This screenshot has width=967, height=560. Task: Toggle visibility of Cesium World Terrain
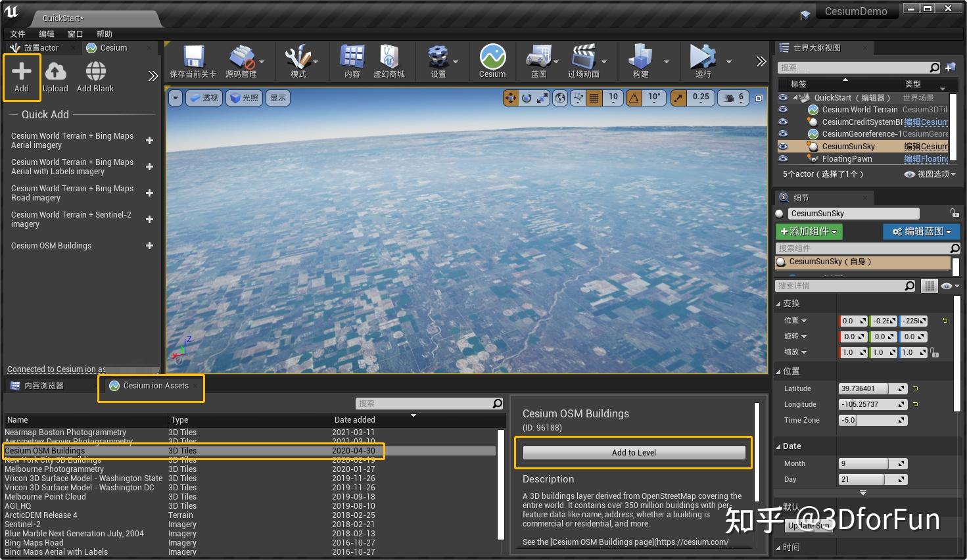(782, 110)
